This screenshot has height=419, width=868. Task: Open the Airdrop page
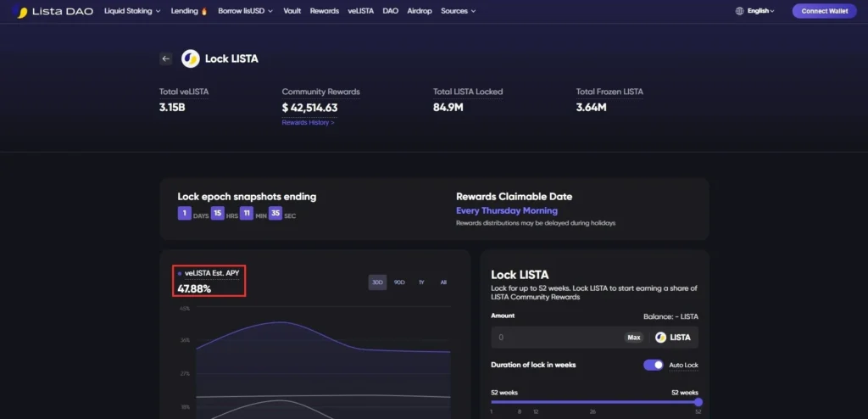click(420, 11)
